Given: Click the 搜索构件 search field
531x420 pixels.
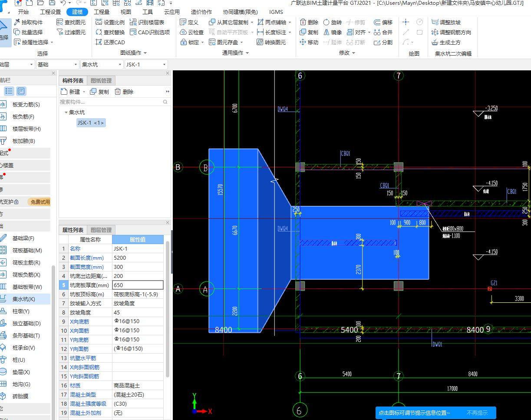Looking at the screenshot, I should 115,102.
